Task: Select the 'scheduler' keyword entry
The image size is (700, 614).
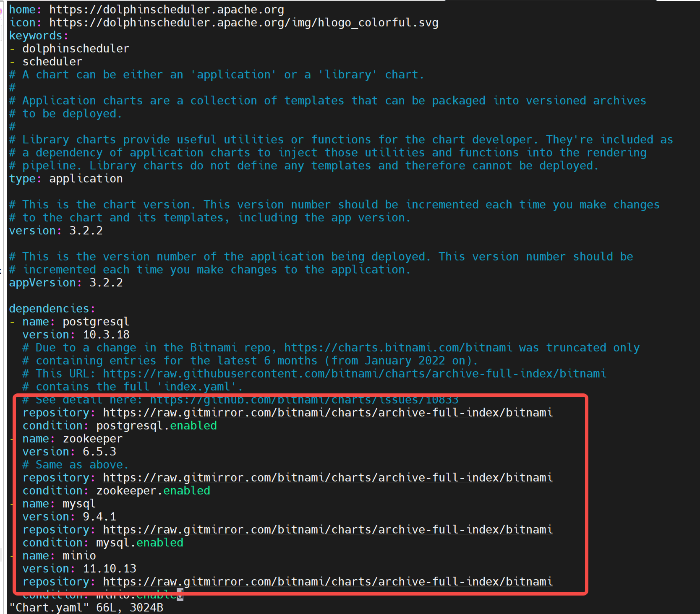Action: pyautogui.click(x=52, y=62)
